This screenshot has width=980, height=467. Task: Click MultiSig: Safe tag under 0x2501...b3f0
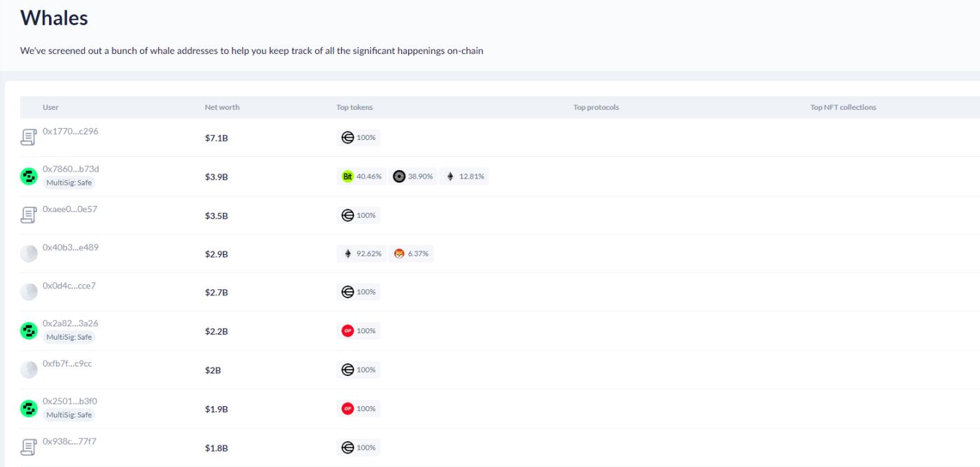click(69, 414)
